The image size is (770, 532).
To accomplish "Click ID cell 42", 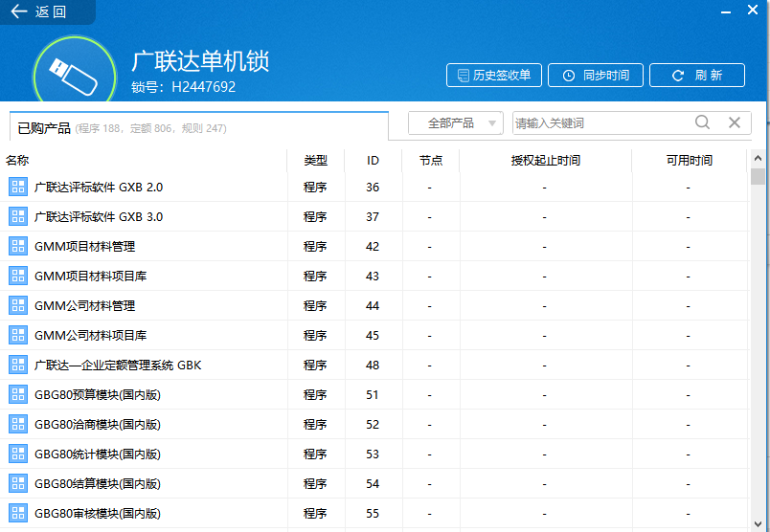I will pos(373,246).
